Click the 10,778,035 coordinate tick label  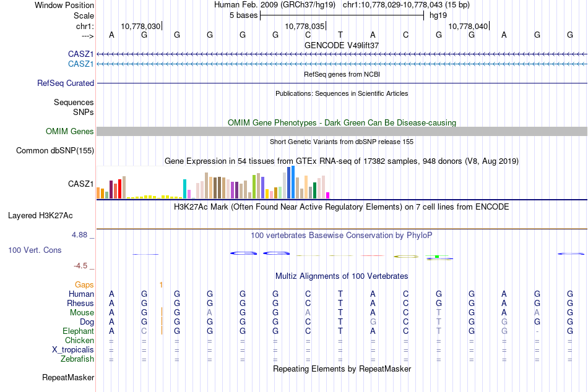pyautogui.click(x=305, y=26)
